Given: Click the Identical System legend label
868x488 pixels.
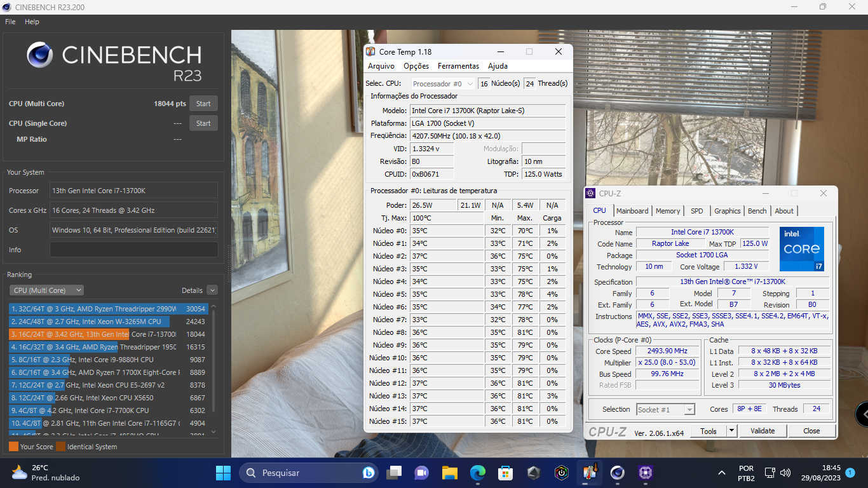Looking at the screenshot, I should point(92,447).
